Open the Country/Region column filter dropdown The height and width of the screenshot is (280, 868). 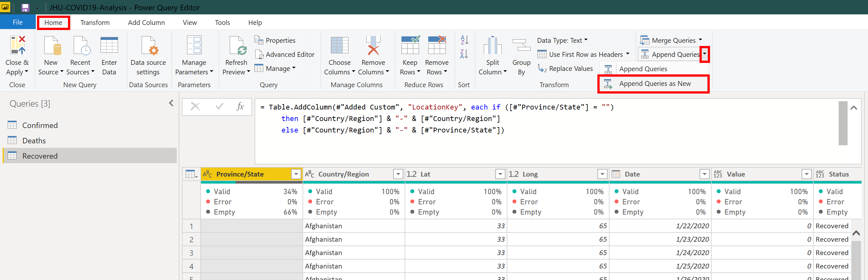pos(398,174)
